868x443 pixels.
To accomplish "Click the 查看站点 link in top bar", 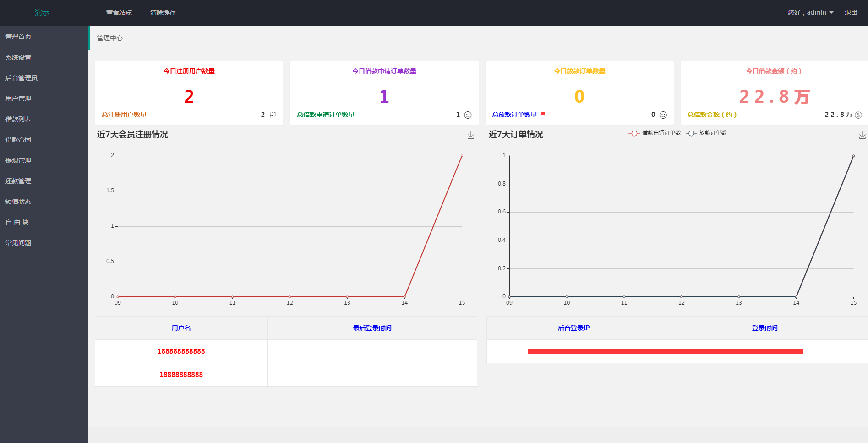I will (x=119, y=12).
